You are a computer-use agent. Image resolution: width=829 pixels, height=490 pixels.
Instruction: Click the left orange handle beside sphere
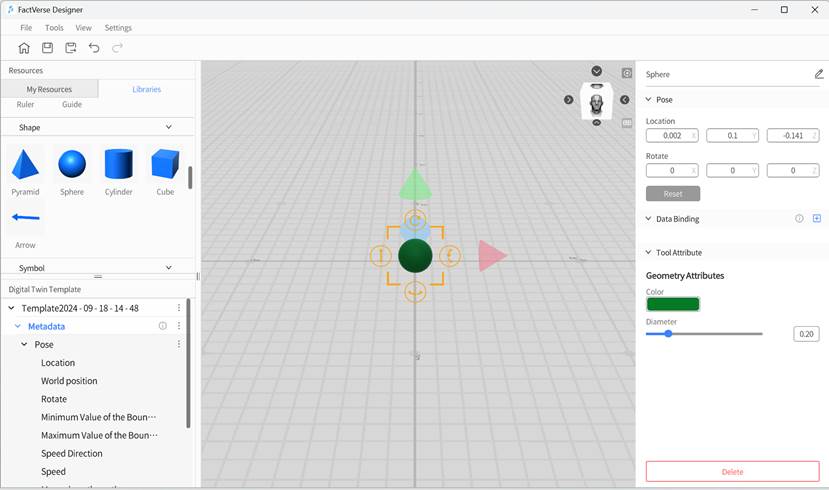click(380, 256)
